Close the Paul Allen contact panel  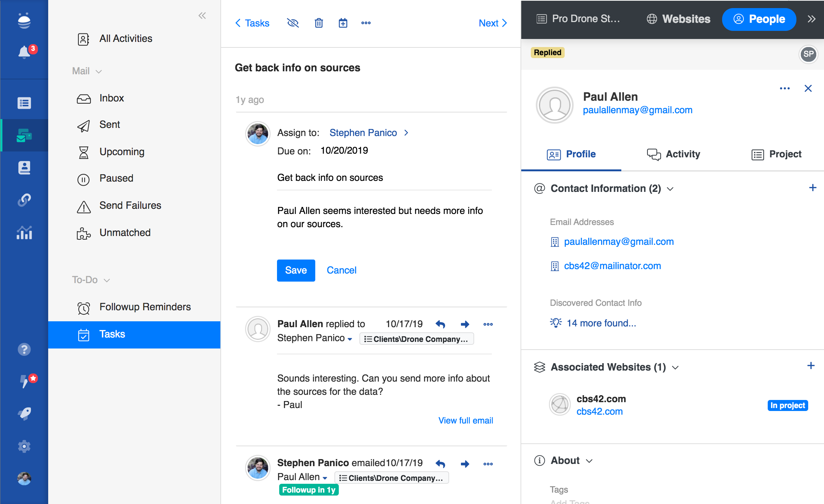click(808, 88)
